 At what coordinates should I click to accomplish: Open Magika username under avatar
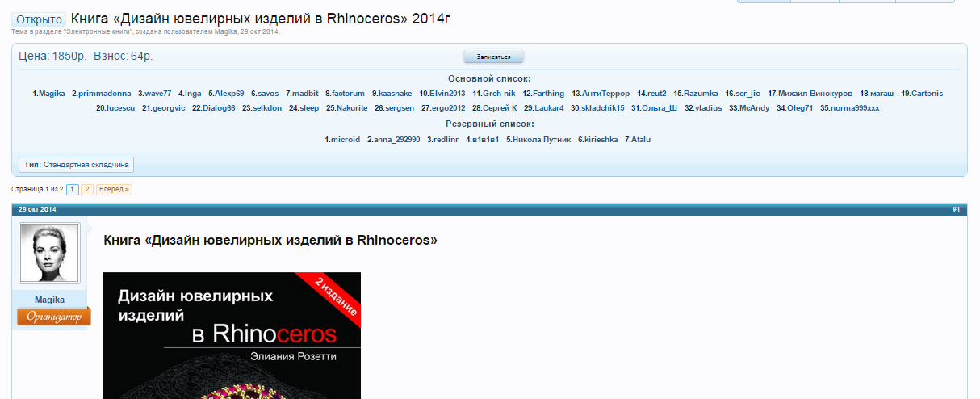(49, 300)
